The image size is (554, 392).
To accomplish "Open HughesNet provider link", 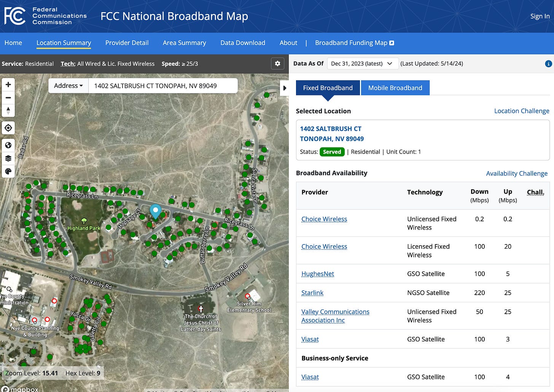I will pyautogui.click(x=318, y=274).
